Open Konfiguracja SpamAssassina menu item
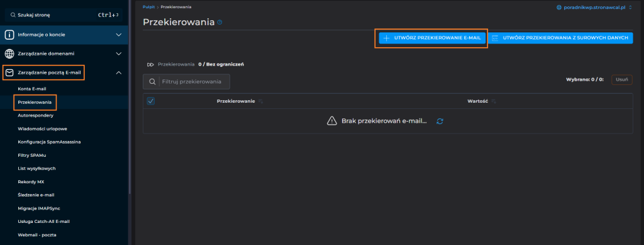Image resolution: width=644 pixels, height=245 pixels. pyautogui.click(x=49, y=142)
